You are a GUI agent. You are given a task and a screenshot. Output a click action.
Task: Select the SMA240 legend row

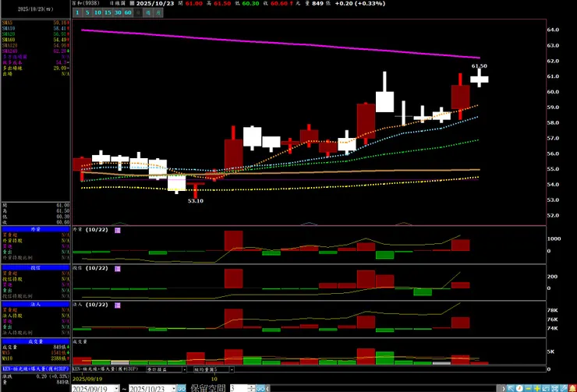click(x=36, y=51)
